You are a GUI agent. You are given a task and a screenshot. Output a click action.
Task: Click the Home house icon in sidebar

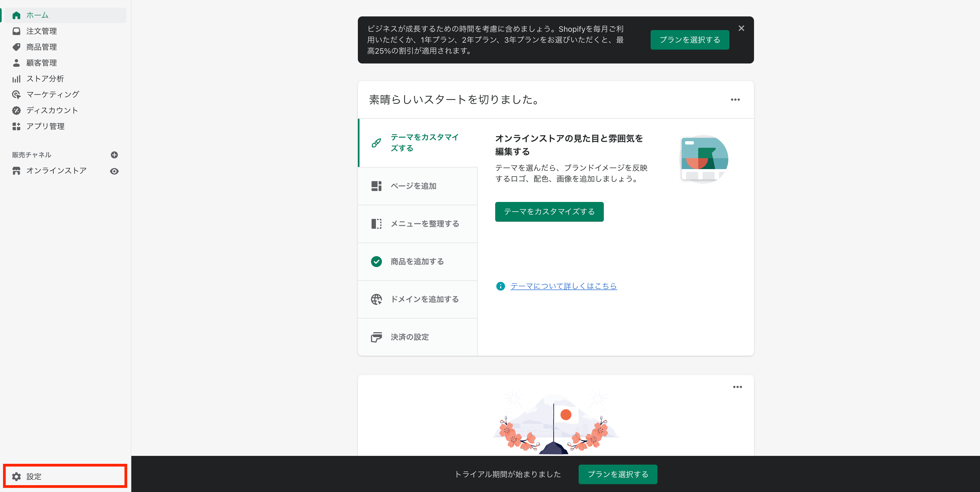click(16, 15)
